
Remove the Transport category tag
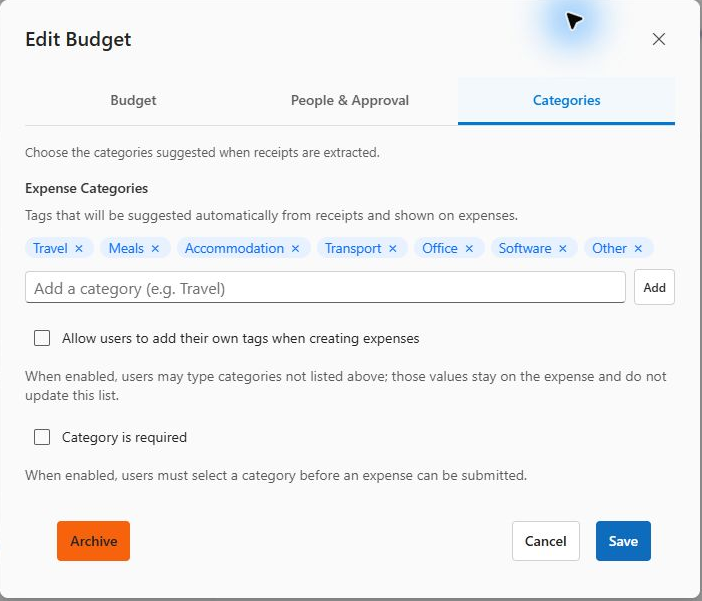click(393, 249)
